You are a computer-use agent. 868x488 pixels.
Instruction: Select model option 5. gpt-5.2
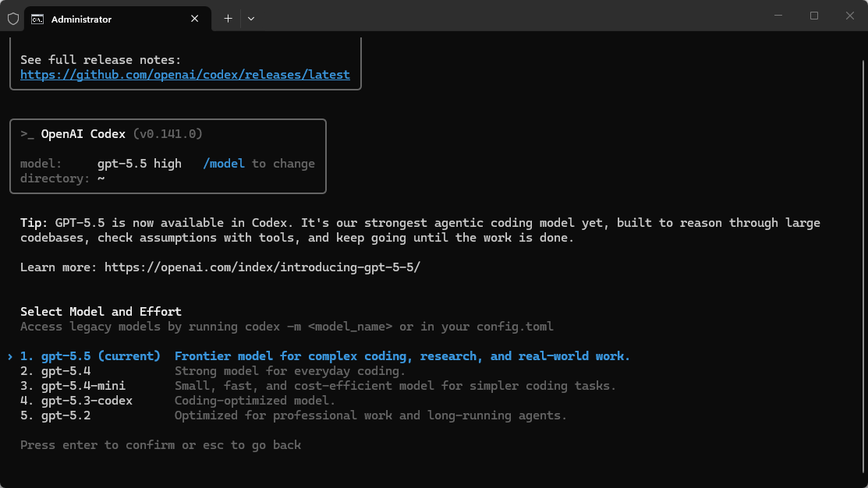click(293, 416)
